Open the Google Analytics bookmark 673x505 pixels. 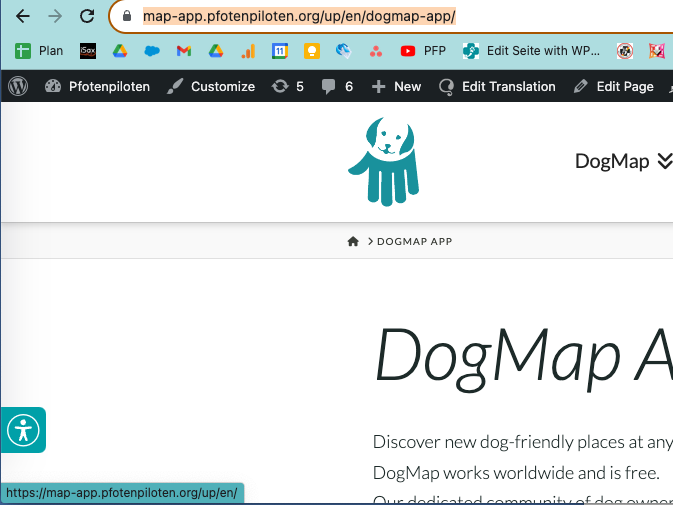(x=248, y=51)
